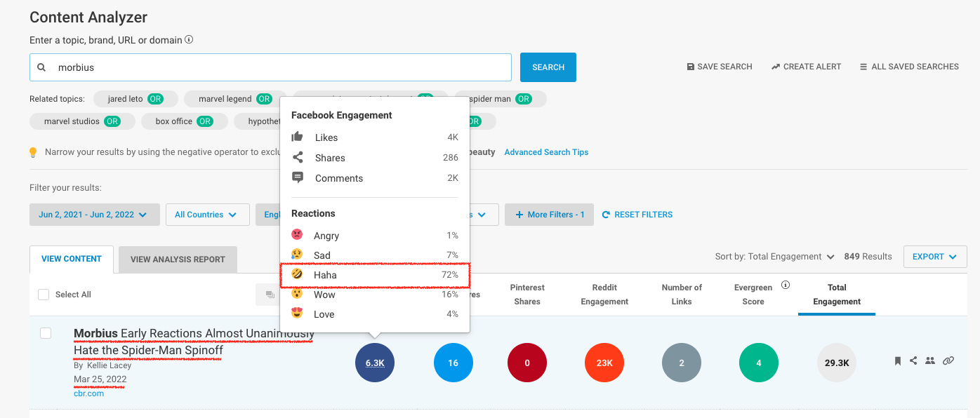
Task: Click the Reset Filters refresh icon
Action: (x=607, y=215)
